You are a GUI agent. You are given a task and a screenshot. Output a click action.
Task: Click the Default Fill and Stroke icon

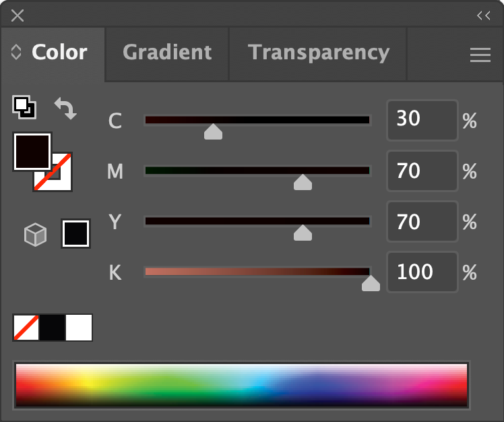pos(24,107)
